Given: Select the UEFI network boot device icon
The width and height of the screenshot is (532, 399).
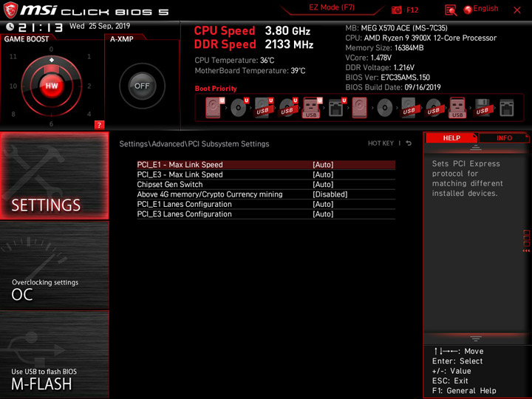Looking at the screenshot, I should tap(337, 108).
